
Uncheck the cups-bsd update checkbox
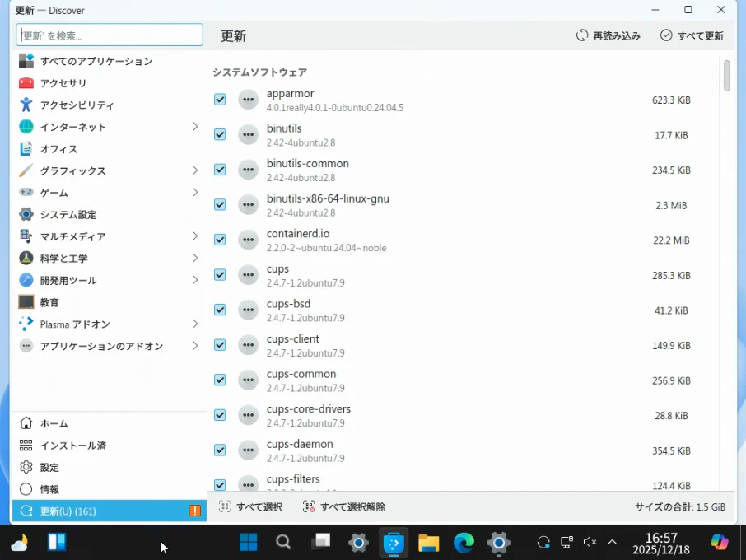(220, 310)
